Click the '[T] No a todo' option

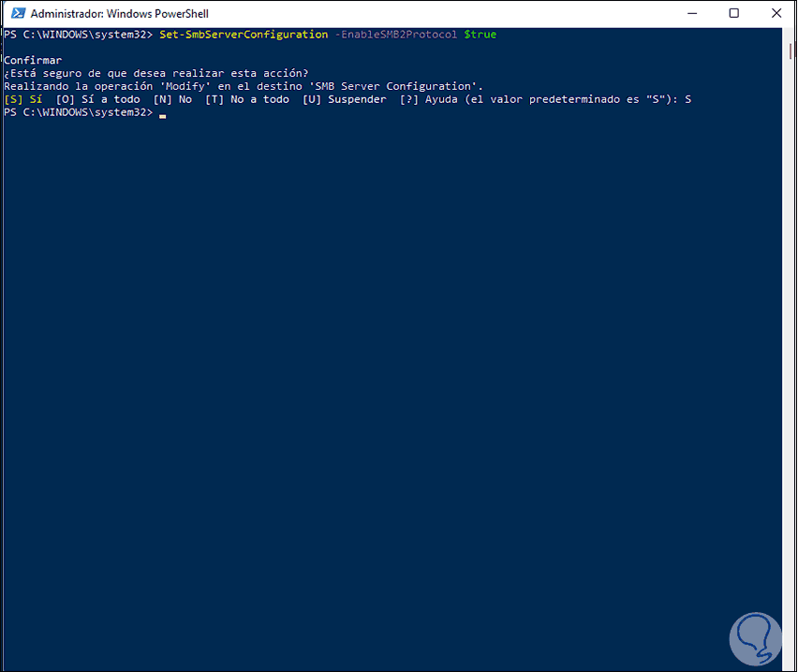pyautogui.click(x=247, y=99)
